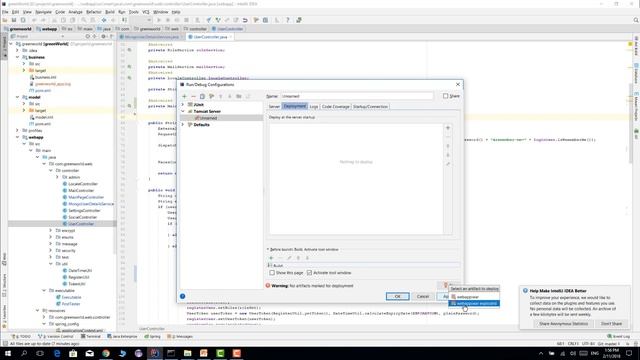Add a Before launch task
This screenshot has height=360, width=640.
point(271,258)
